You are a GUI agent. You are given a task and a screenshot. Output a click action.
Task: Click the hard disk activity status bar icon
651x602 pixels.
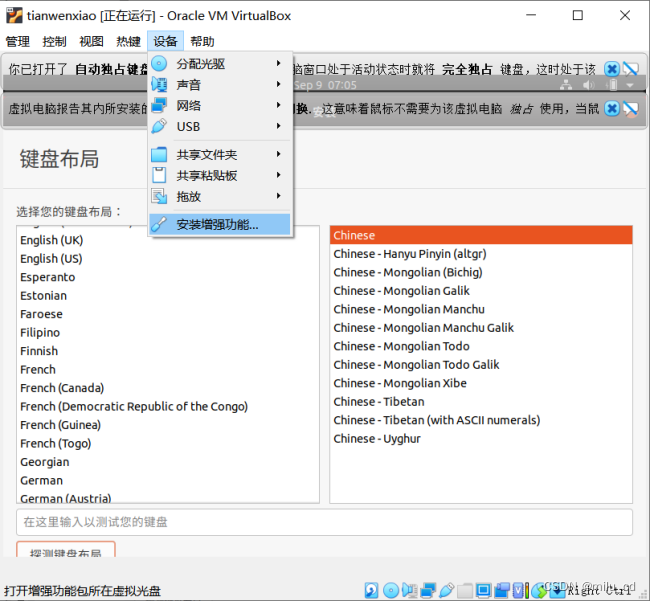point(371,590)
